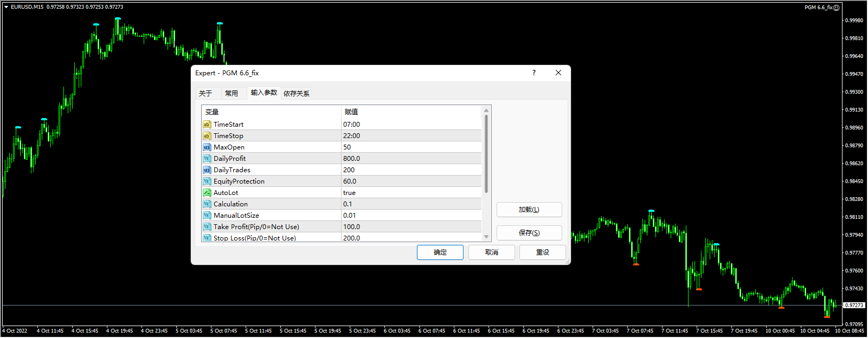Click the AutoLot boolean type icon

(x=207, y=193)
